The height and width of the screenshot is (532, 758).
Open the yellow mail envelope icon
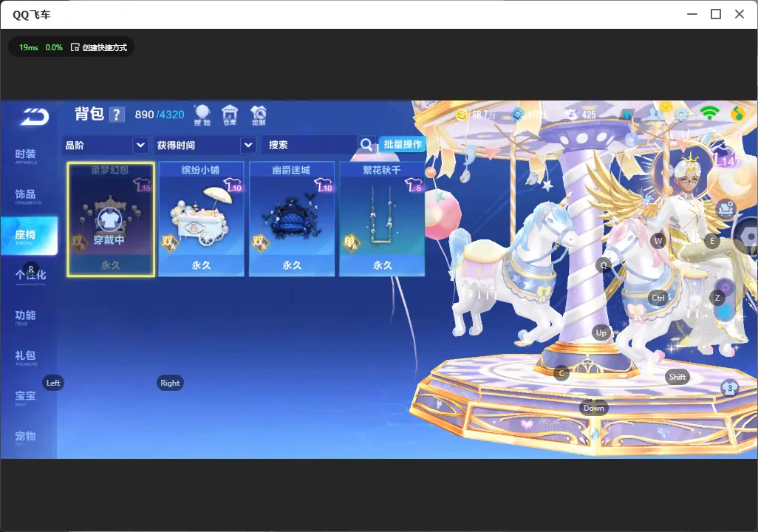[x=666, y=106]
